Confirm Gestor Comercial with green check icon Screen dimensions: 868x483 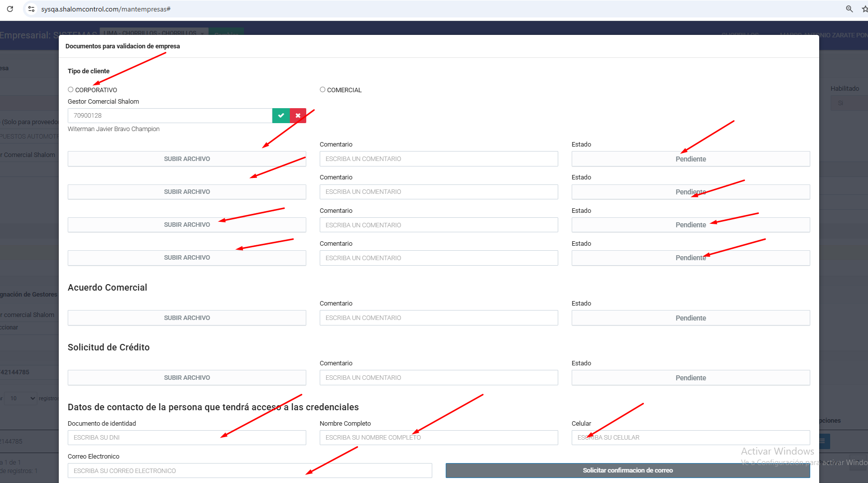[x=281, y=116]
